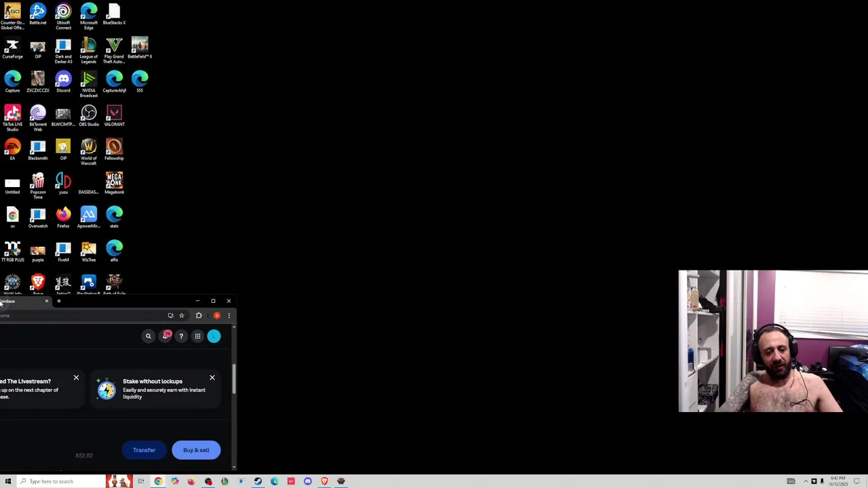Select the Edge shortcut labeled affis
The height and width of the screenshot is (488, 868).
pos(114,251)
